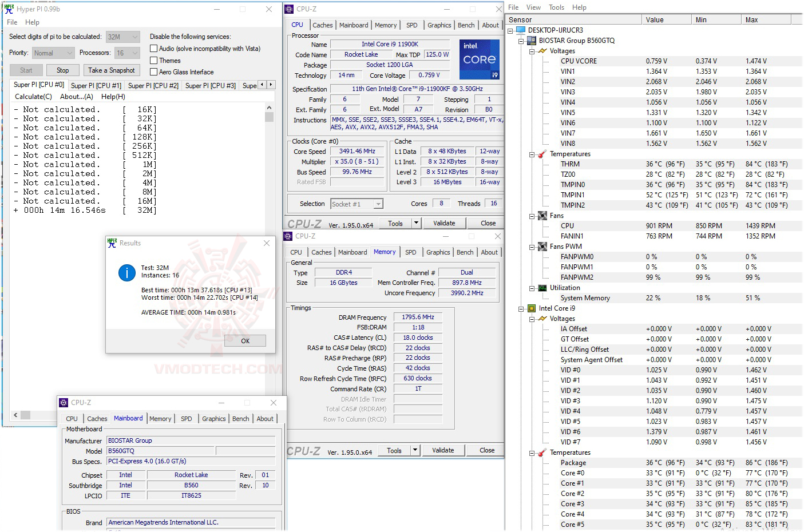Select the TMPIN1 temperature row
The width and height of the screenshot is (804, 532).
(x=652, y=195)
